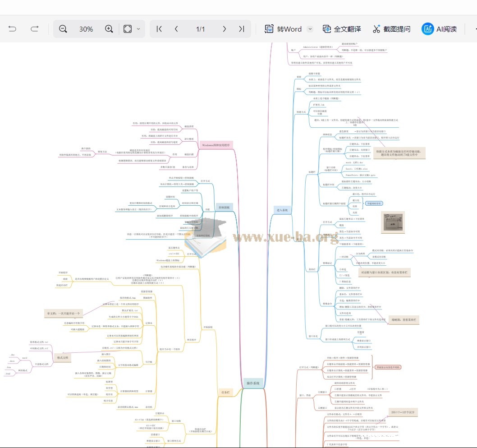Open the 截图提问 screenshot question tool
This screenshot has height=448, width=477.
[x=391, y=29]
